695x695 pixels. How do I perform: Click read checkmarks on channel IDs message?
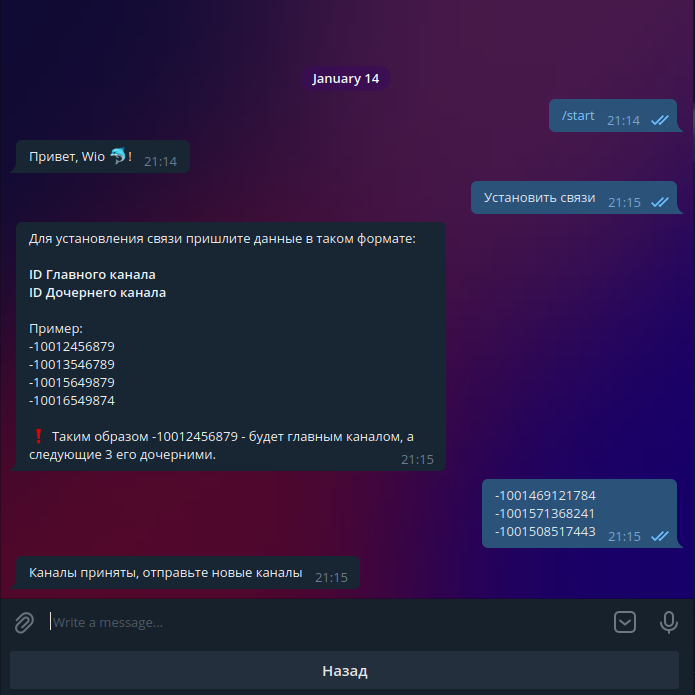pyautogui.click(x=660, y=536)
